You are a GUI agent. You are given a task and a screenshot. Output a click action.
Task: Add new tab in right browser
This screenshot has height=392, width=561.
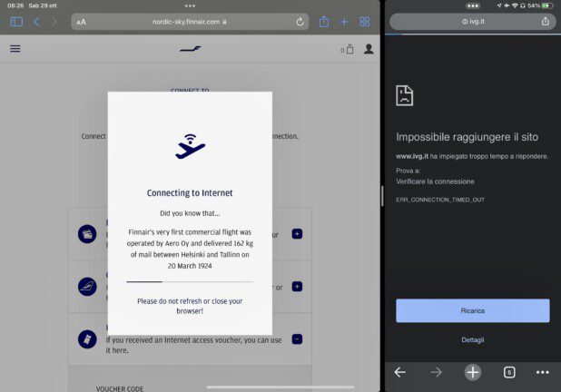coord(472,372)
